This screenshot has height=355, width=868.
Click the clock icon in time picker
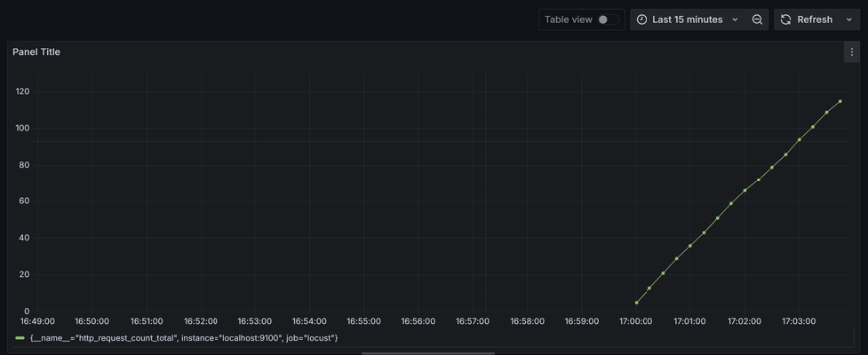[641, 20]
